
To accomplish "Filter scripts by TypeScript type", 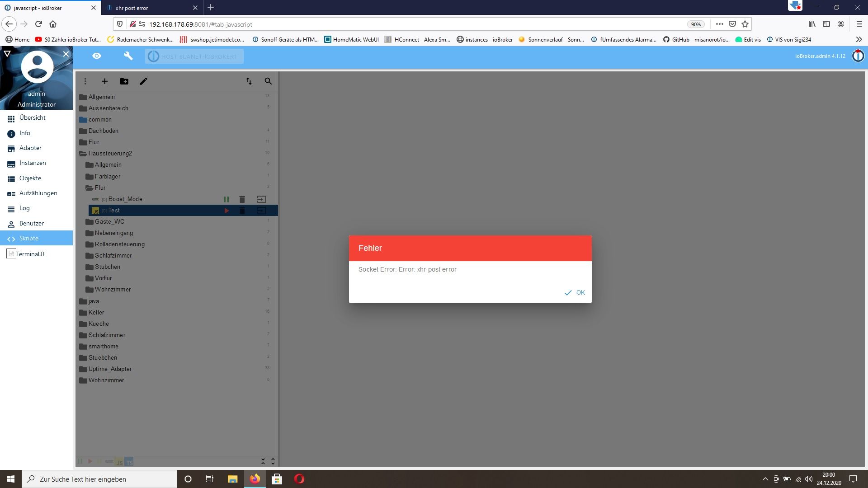I will [x=129, y=462].
